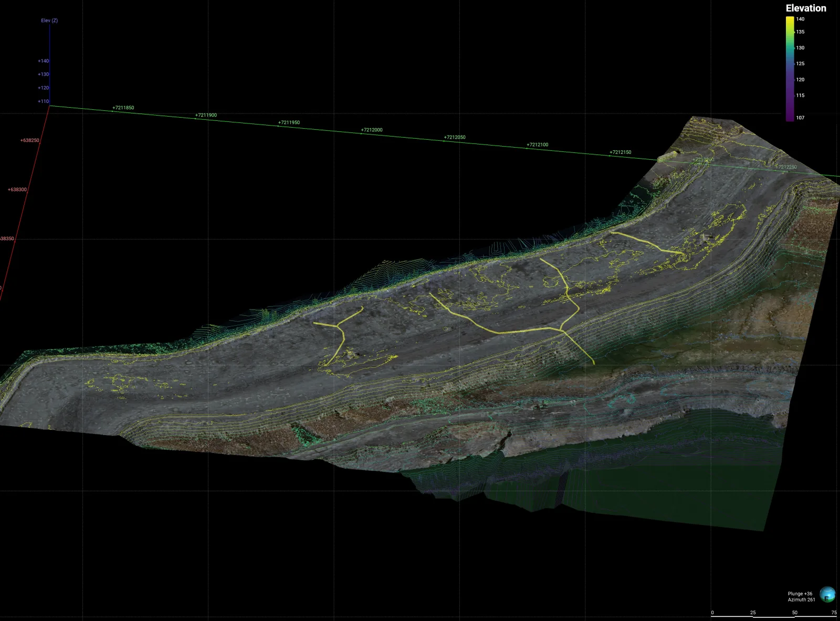Viewport: 840px width, 621px height.
Task: Click the +638250 easting label
Action: pos(29,140)
